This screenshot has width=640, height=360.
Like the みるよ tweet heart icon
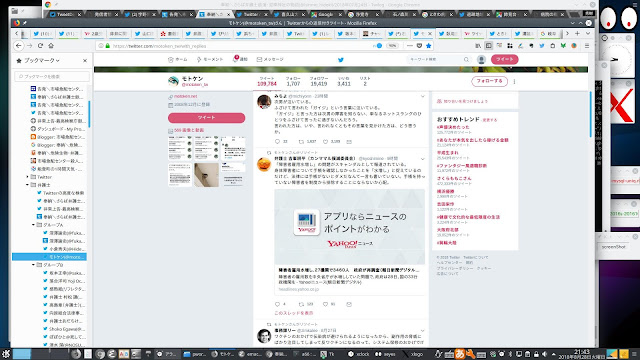(325, 142)
